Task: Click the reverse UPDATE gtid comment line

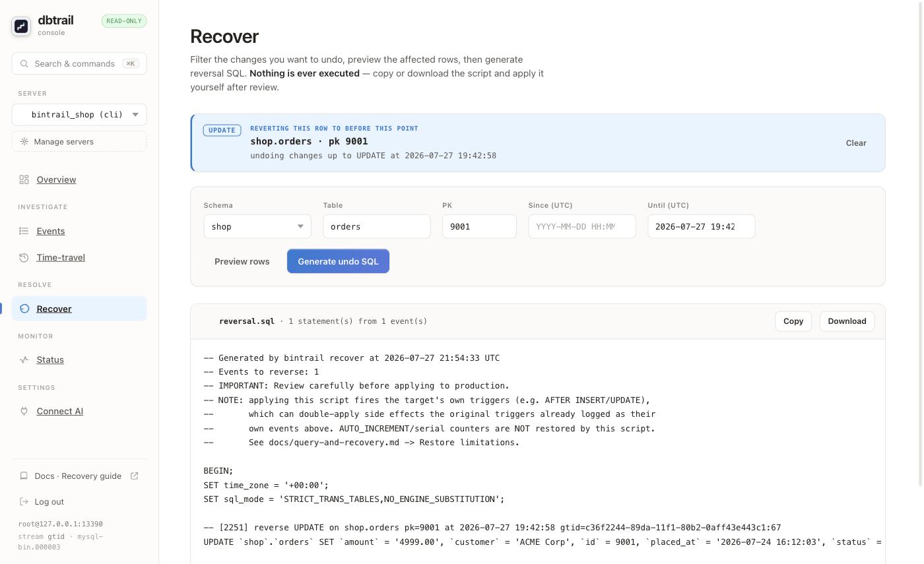Action: tap(492, 528)
